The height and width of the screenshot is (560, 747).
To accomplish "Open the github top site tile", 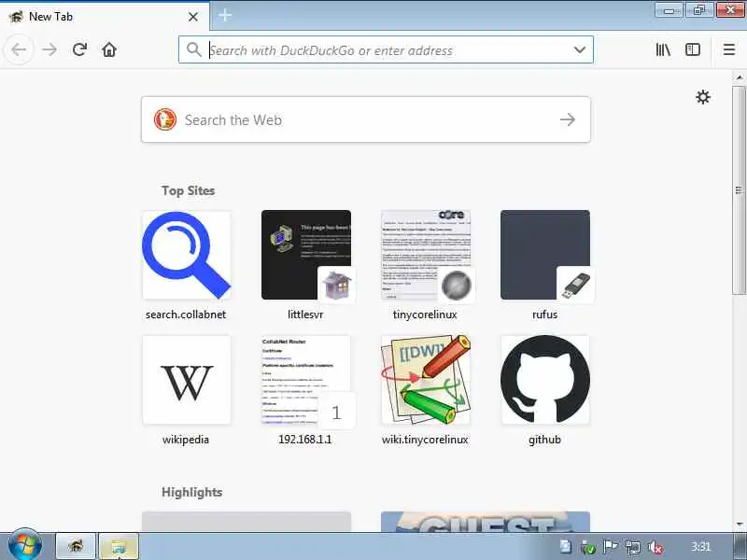I will tap(545, 380).
